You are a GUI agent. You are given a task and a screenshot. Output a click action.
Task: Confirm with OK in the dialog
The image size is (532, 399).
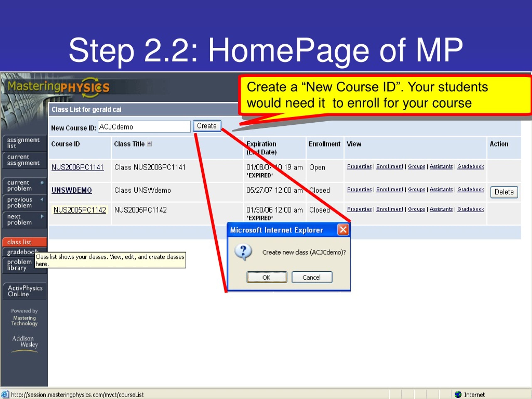(x=267, y=277)
